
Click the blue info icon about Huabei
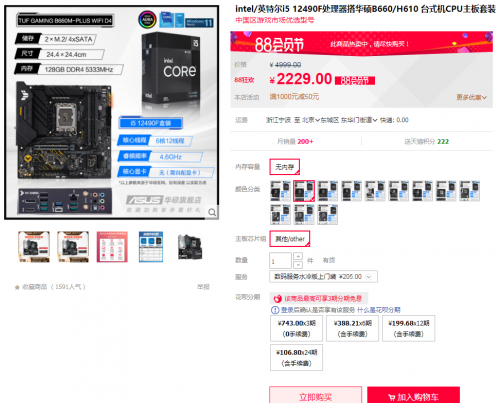coord(275,310)
